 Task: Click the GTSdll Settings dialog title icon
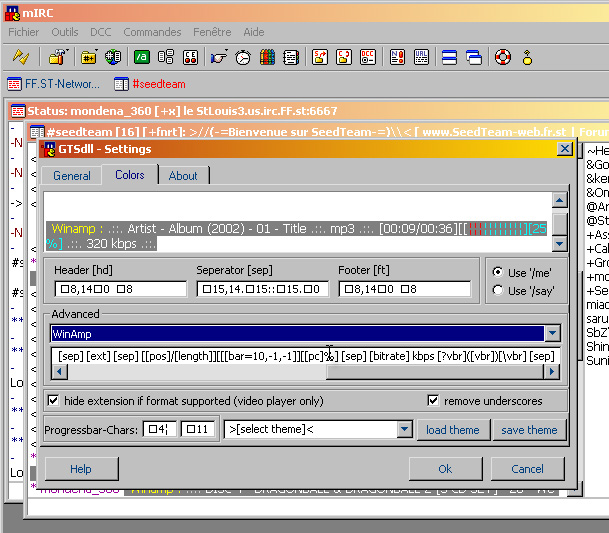pyautogui.click(x=49, y=149)
